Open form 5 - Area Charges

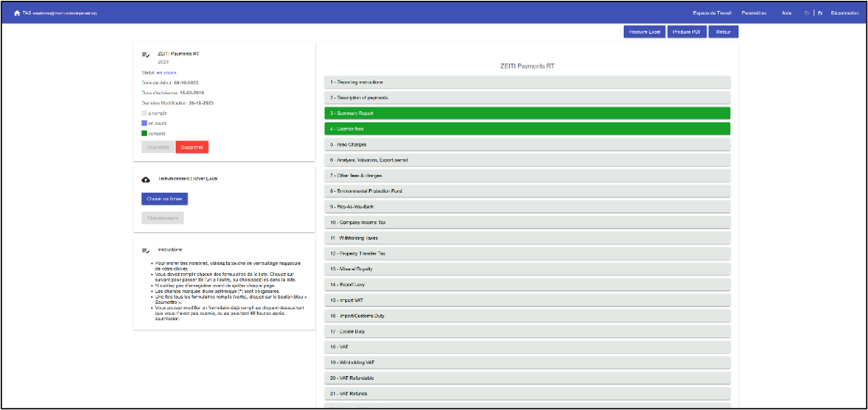[x=527, y=144]
